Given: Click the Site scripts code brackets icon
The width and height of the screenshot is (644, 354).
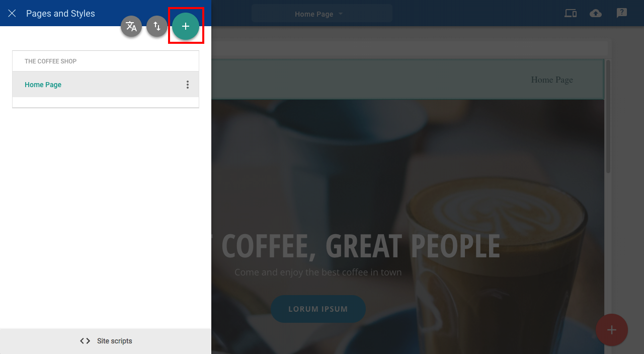Looking at the screenshot, I should (85, 341).
